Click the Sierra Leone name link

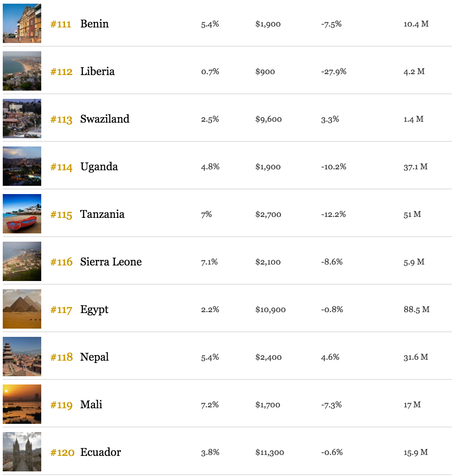click(x=111, y=262)
